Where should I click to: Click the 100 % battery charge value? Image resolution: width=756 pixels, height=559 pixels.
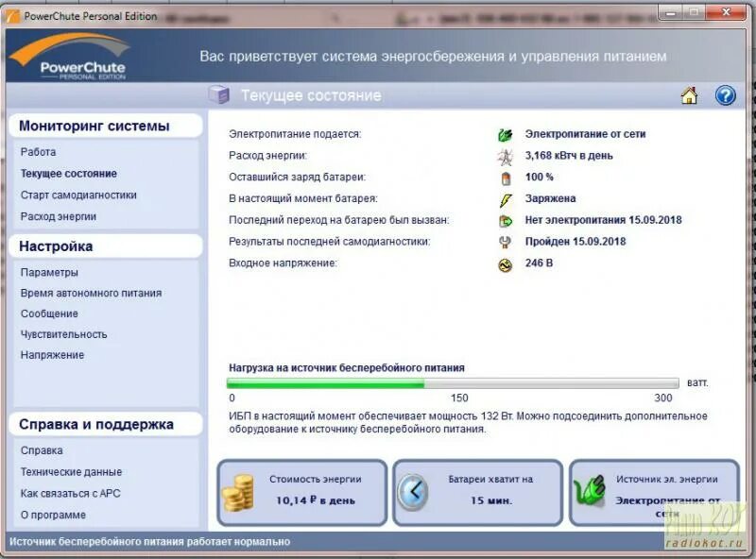[539, 177]
